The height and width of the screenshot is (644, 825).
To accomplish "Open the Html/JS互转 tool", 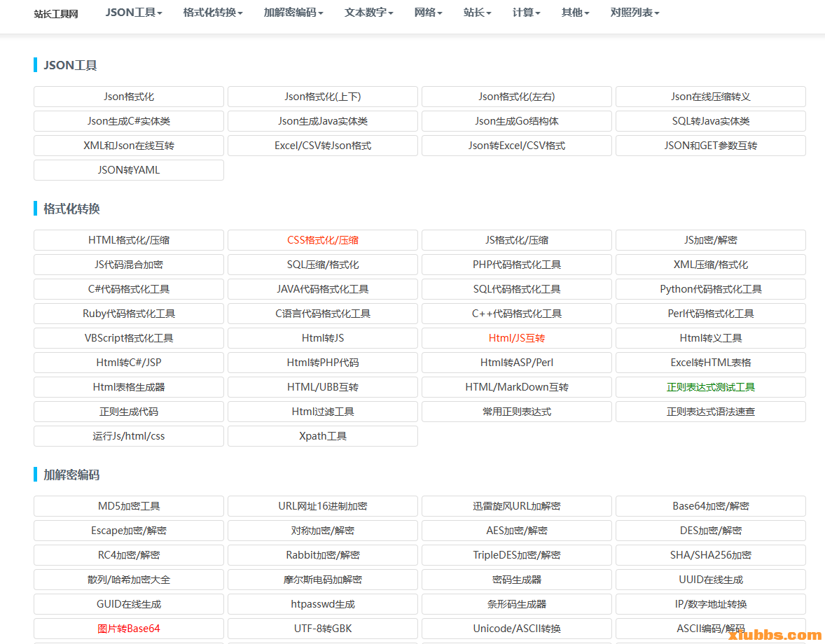I will click(x=517, y=338).
